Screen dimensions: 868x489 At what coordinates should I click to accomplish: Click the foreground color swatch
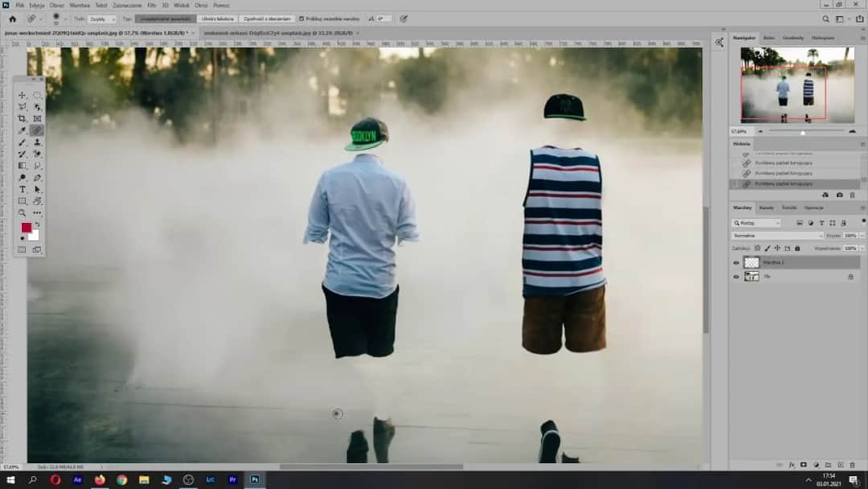pos(27,225)
